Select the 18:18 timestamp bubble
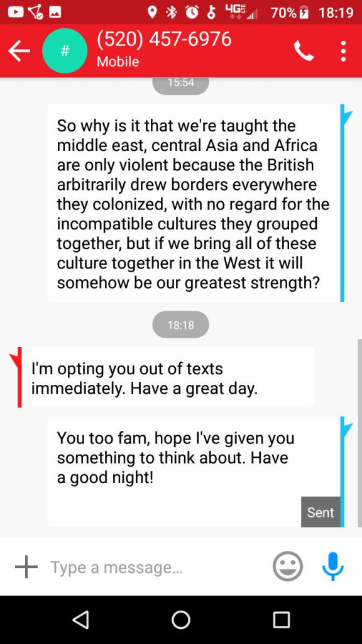Screen dimensions: 362x644 (x=180, y=325)
